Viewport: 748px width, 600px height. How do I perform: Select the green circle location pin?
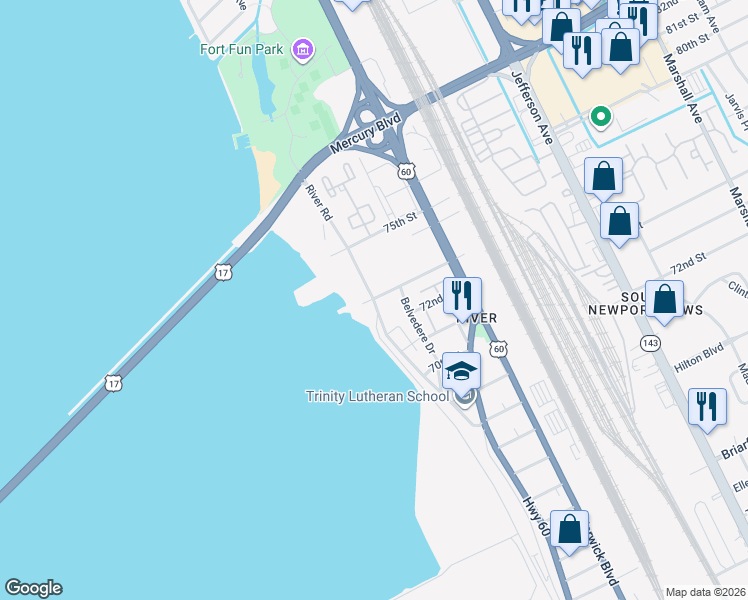point(601,117)
